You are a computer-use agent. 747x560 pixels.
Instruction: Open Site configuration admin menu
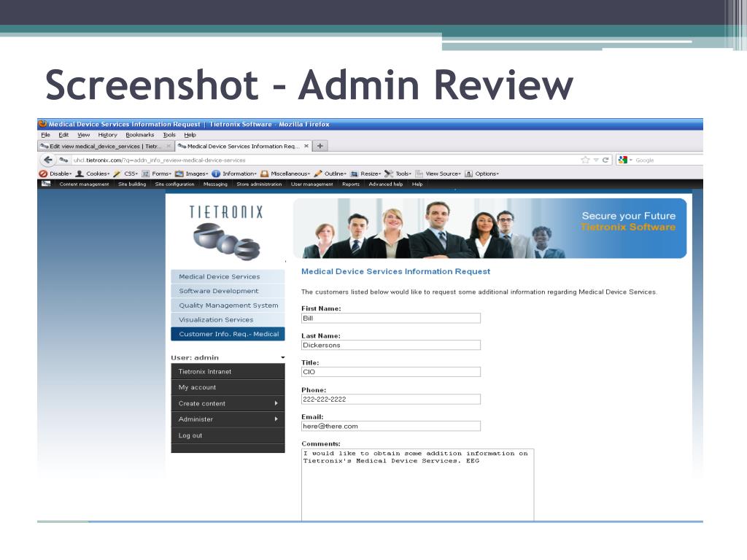[x=174, y=184]
